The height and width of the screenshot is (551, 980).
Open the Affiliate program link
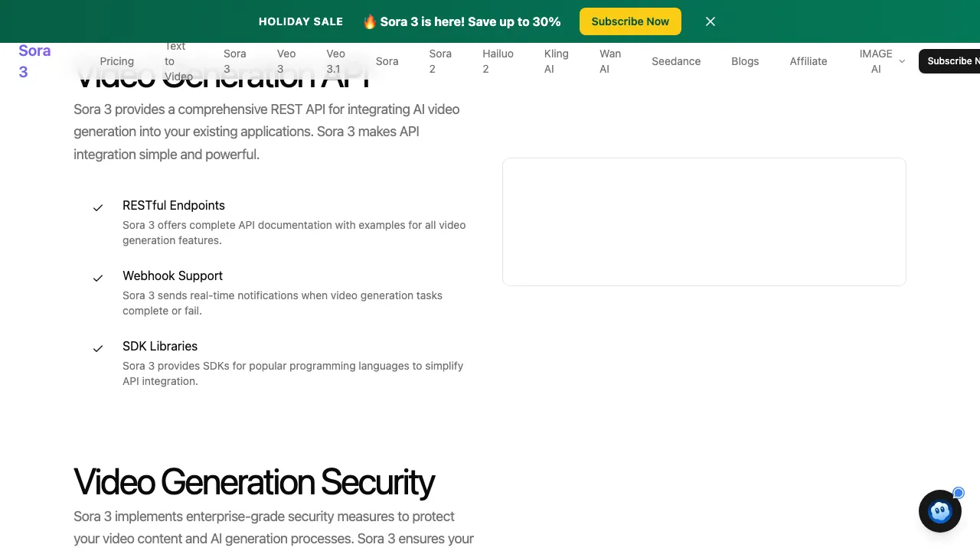coord(808,61)
